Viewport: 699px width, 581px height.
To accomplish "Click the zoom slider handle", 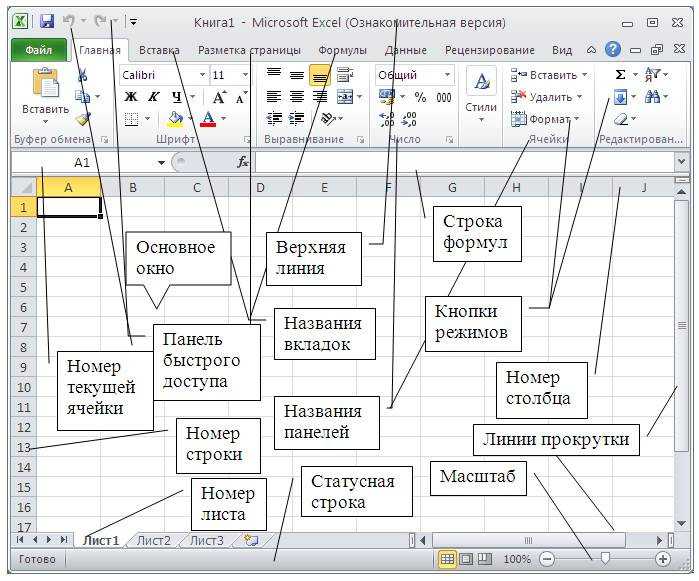I will 605,558.
